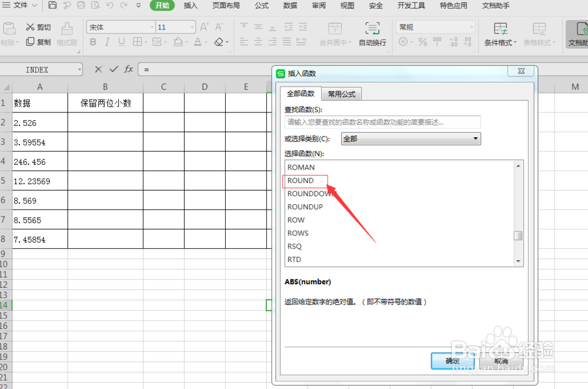Click the thousands separator (000) icon
Screen dimensions: 588x389
pyautogui.click(x=437, y=42)
